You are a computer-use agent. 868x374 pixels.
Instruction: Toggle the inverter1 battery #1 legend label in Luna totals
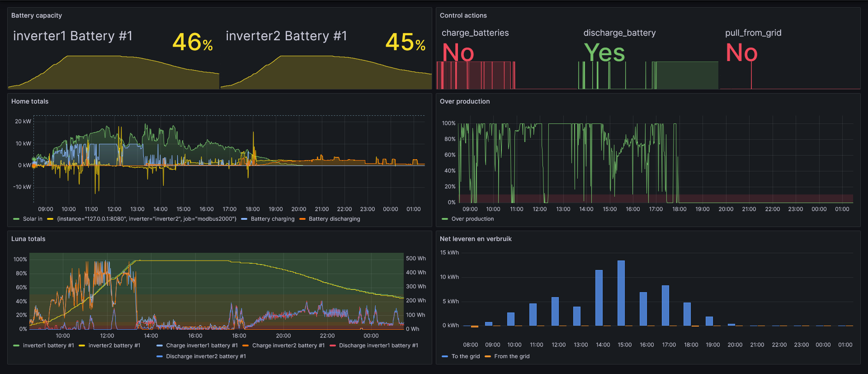pyautogui.click(x=48, y=346)
